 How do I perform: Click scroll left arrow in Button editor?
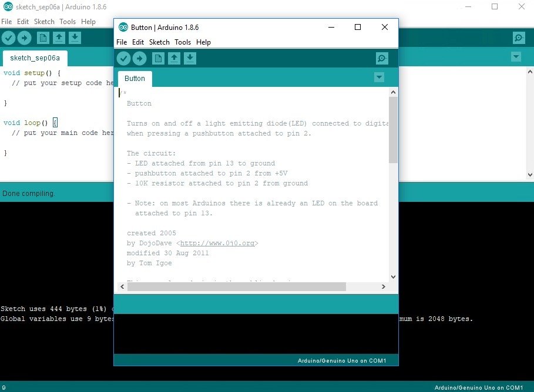click(122, 286)
